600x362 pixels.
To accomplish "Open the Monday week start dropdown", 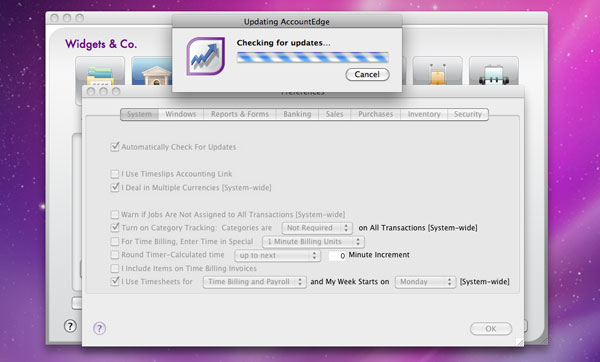I will 426,282.
